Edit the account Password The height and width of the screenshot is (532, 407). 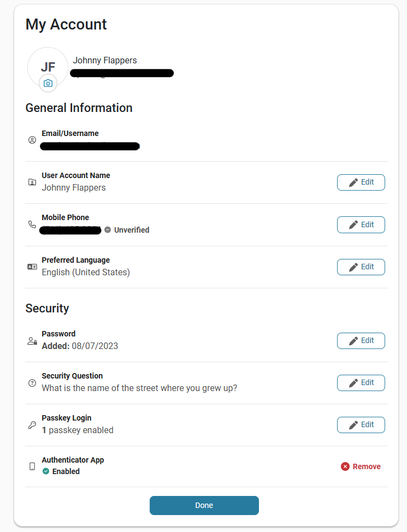point(361,341)
